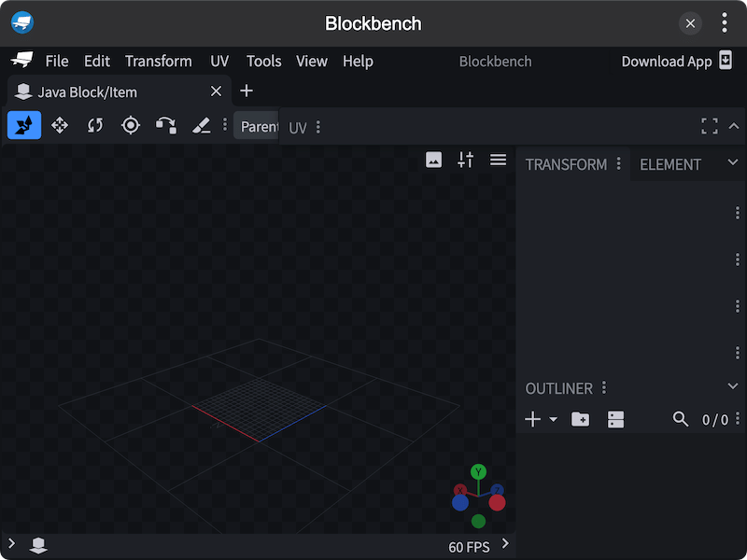
Task: Click blue X axis ball on gizmo
Action: point(460,502)
